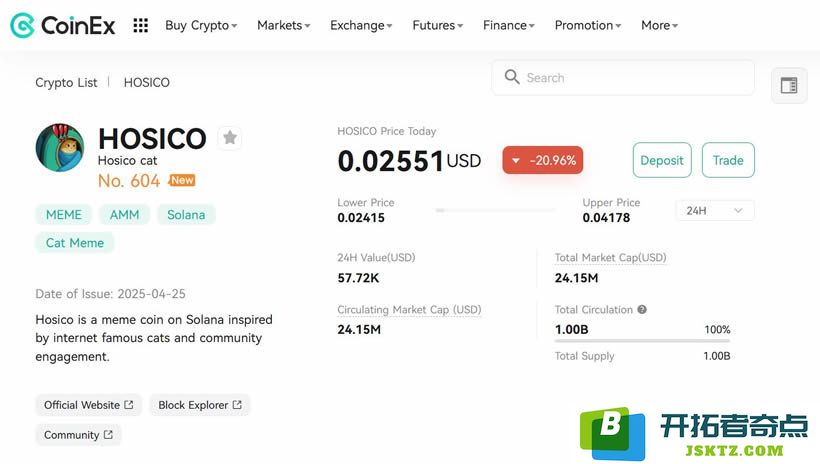
Task: Click the Deposit button
Action: coord(662,160)
